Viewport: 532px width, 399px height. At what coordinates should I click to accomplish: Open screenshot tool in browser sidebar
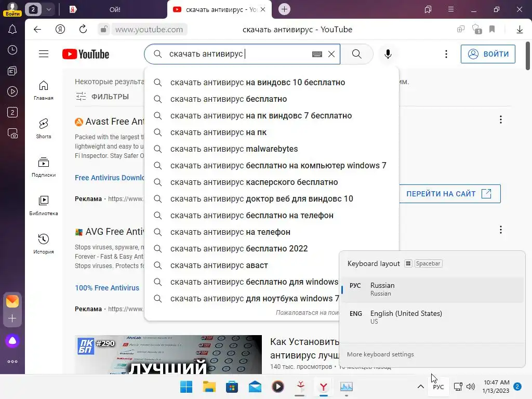pyautogui.click(x=12, y=134)
